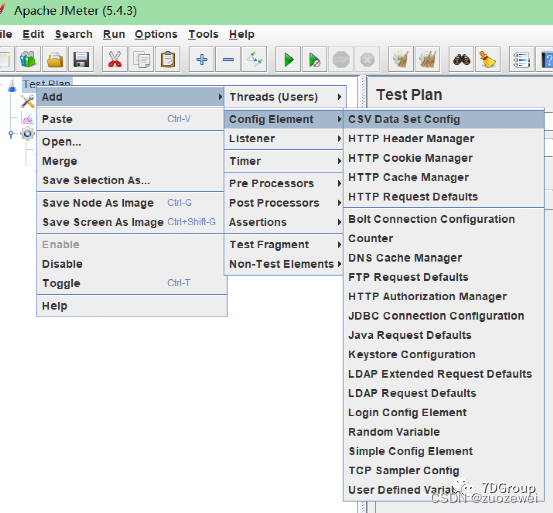Start the test with green play icon

(x=288, y=59)
